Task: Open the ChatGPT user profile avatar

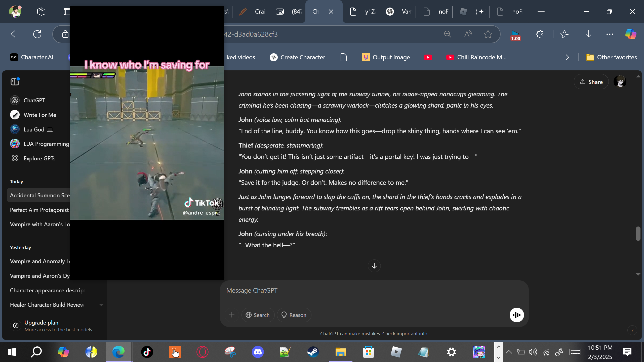Action: (620, 81)
